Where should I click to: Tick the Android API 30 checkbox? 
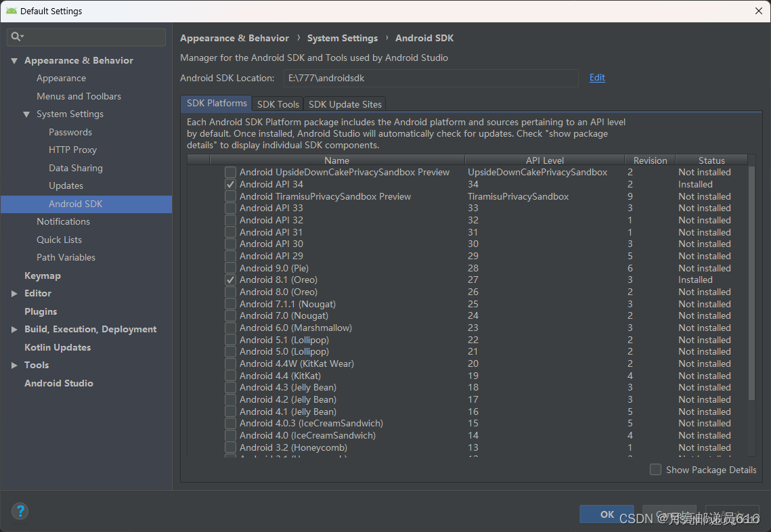pyautogui.click(x=230, y=244)
